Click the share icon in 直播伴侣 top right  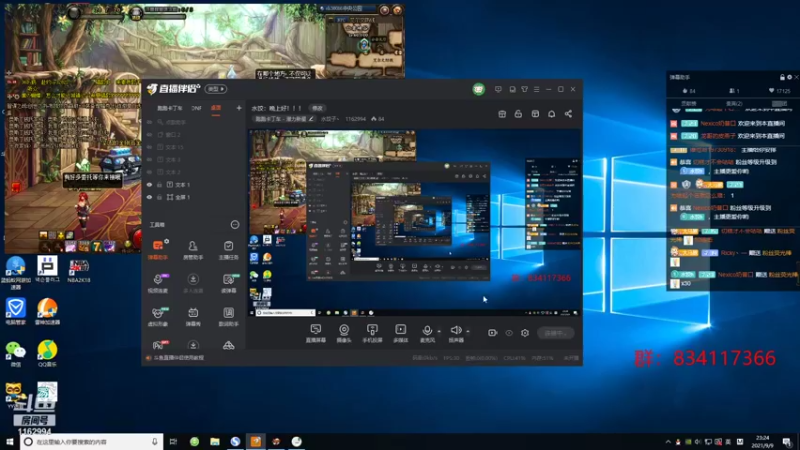(x=568, y=114)
